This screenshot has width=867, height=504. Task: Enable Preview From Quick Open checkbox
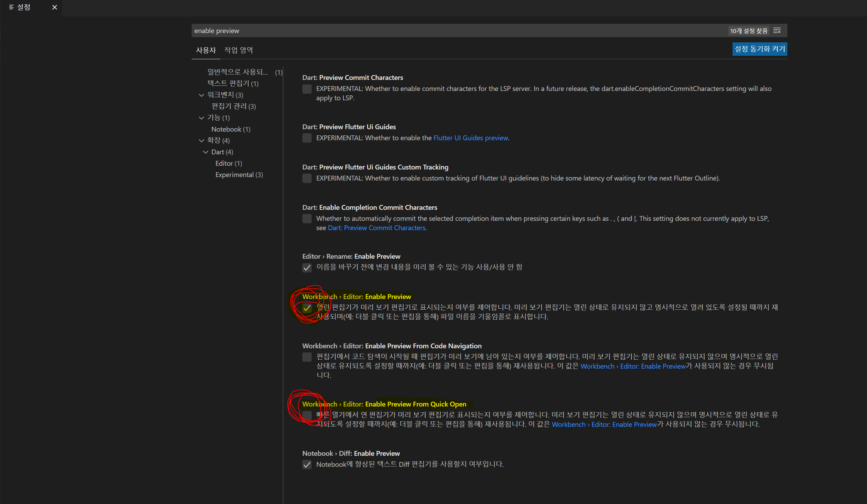pos(307,415)
